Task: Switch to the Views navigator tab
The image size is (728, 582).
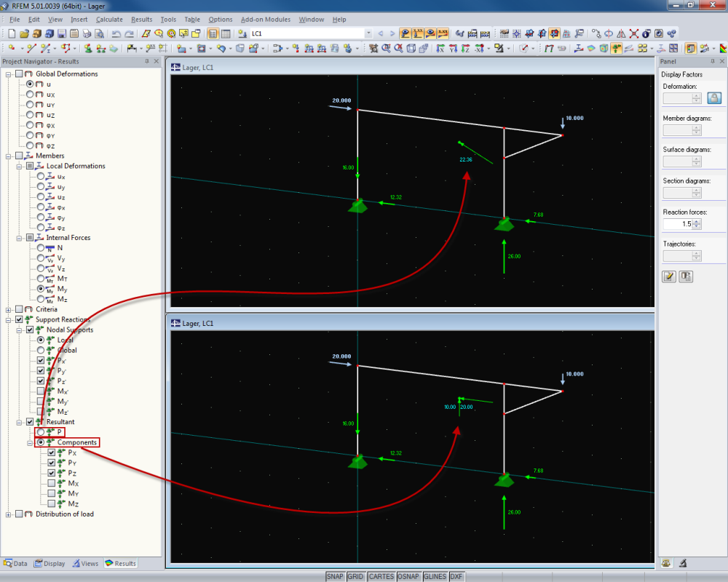Action: 85,563
